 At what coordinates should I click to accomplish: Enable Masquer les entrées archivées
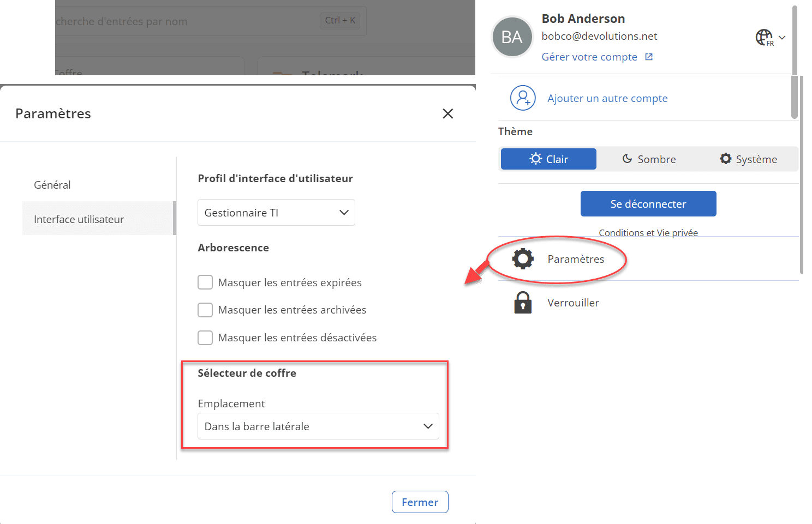205,310
